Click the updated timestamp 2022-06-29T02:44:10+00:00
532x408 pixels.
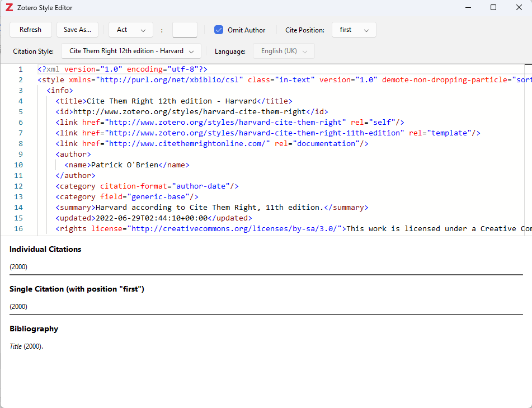coord(152,218)
